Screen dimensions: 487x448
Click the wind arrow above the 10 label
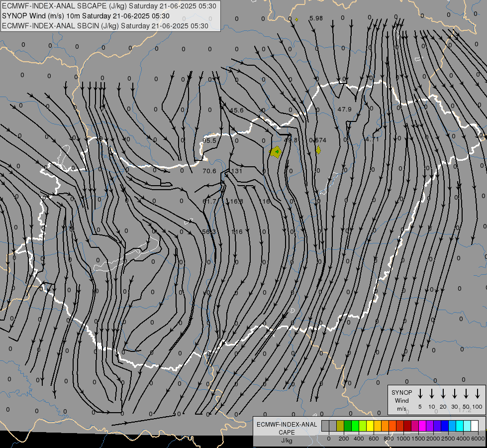click(x=432, y=394)
